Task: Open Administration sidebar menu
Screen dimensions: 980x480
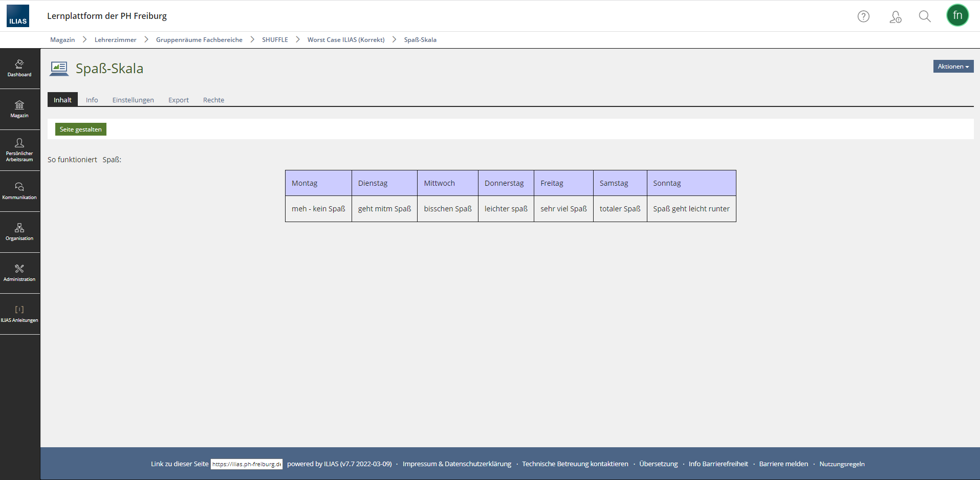Action: (19, 273)
